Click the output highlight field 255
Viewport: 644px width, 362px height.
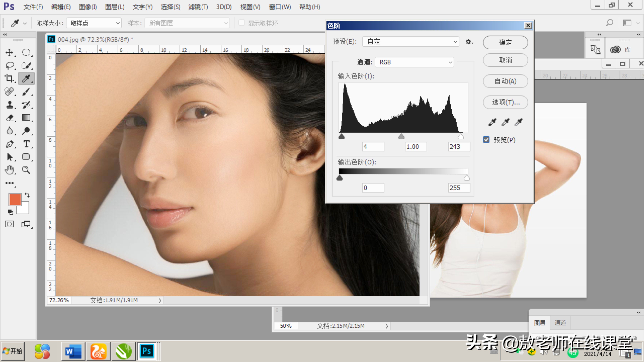click(459, 188)
